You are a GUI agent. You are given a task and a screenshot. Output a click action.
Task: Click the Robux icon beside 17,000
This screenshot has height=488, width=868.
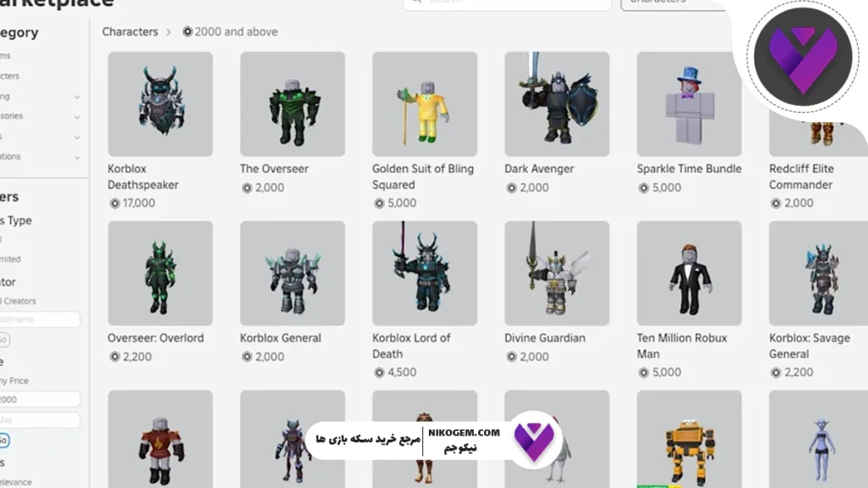(x=114, y=203)
